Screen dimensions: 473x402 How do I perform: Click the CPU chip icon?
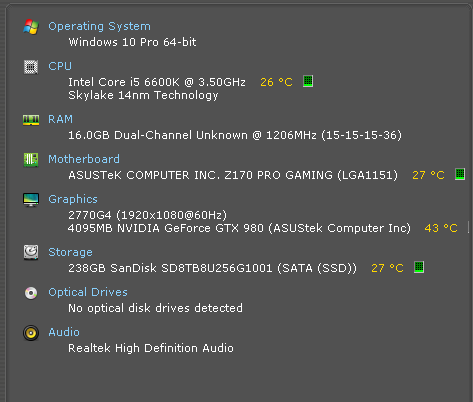pyautogui.click(x=31, y=67)
